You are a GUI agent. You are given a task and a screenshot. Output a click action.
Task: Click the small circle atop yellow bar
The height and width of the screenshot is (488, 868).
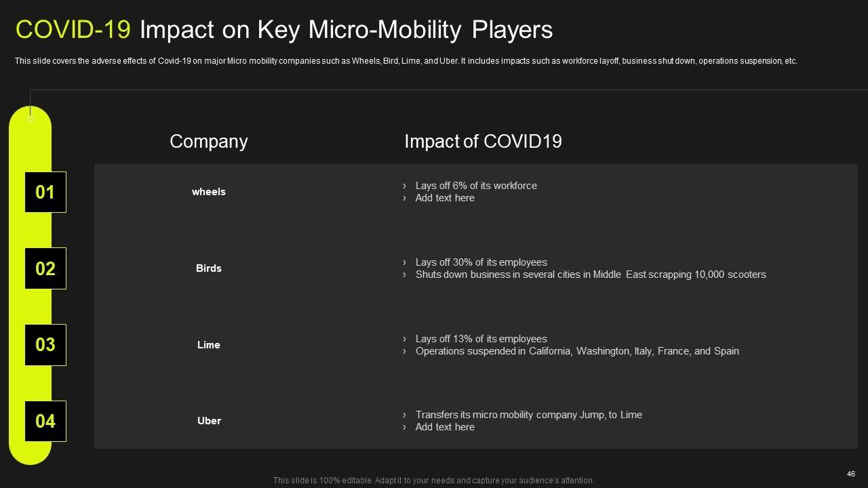tap(31, 119)
